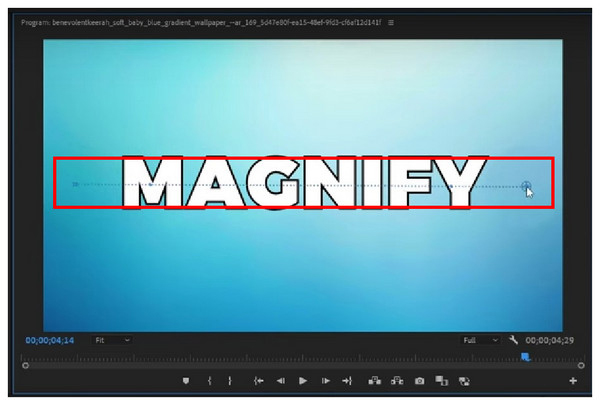Click the Lift button
This screenshot has width=600, height=405.
click(x=375, y=381)
